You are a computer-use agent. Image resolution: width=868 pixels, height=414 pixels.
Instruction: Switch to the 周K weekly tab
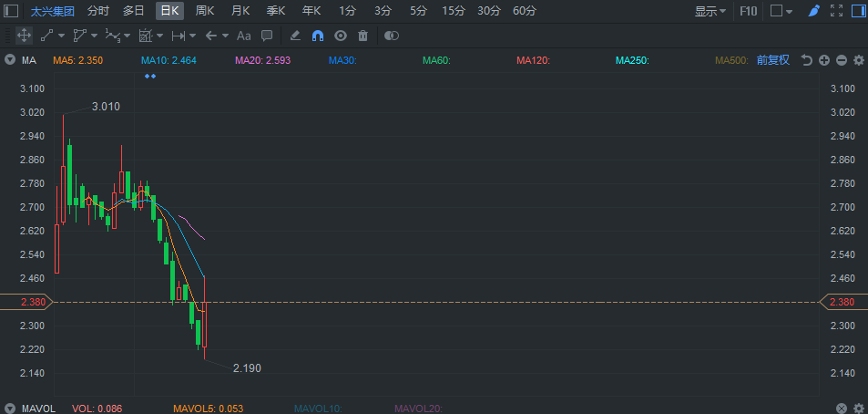tap(205, 11)
